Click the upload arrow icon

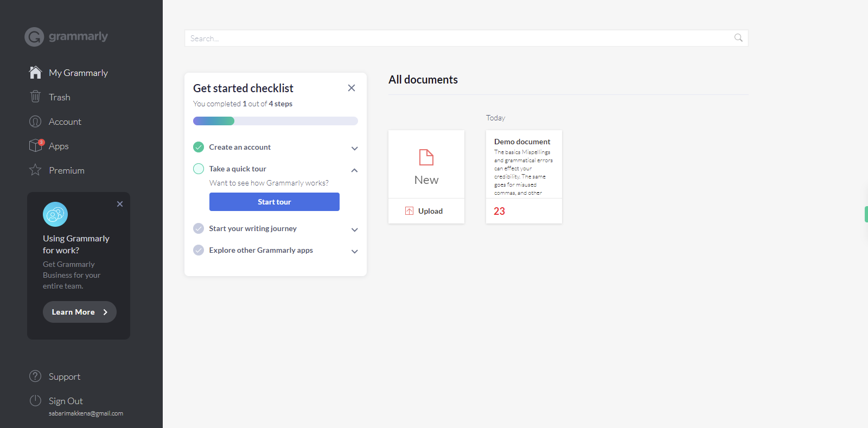coord(409,211)
